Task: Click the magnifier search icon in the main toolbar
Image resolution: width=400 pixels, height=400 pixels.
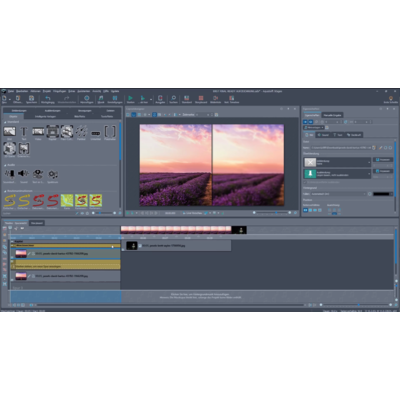Action: (173, 98)
